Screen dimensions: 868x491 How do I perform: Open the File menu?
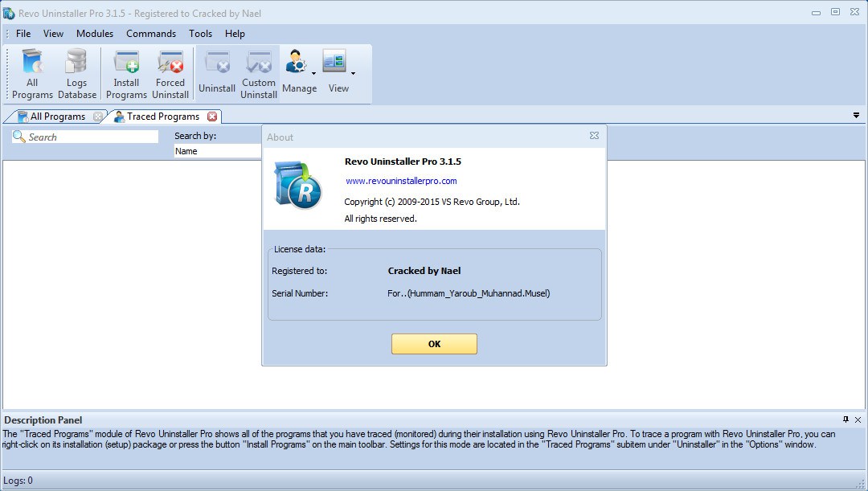coord(23,34)
